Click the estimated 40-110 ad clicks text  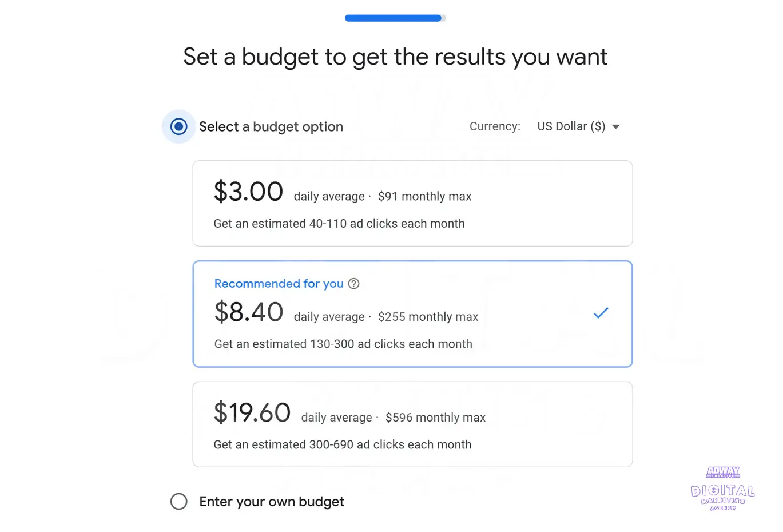[339, 224]
